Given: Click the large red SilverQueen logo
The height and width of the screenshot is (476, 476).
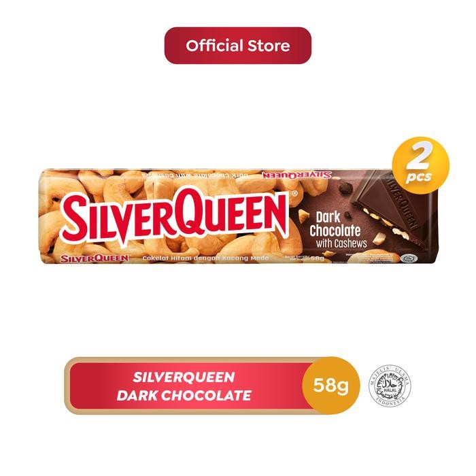Looking at the screenshot, I should [x=175, y=214].
